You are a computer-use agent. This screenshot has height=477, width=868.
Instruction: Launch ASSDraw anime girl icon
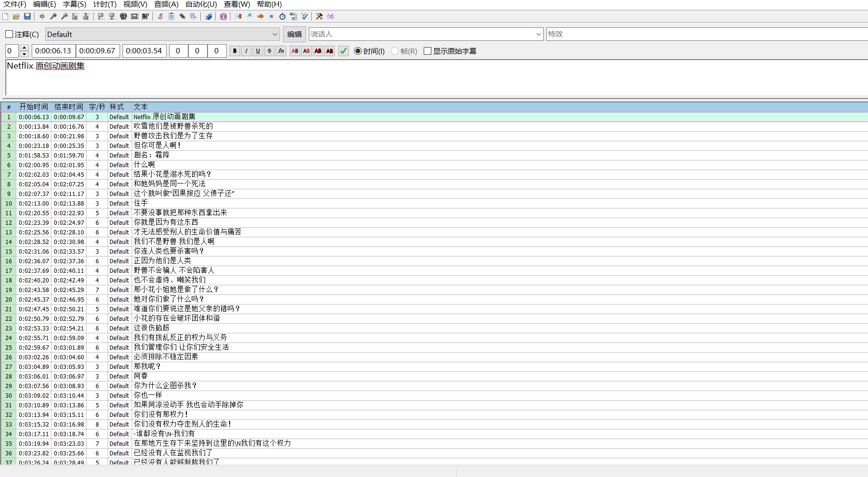(x=223, y=16)
